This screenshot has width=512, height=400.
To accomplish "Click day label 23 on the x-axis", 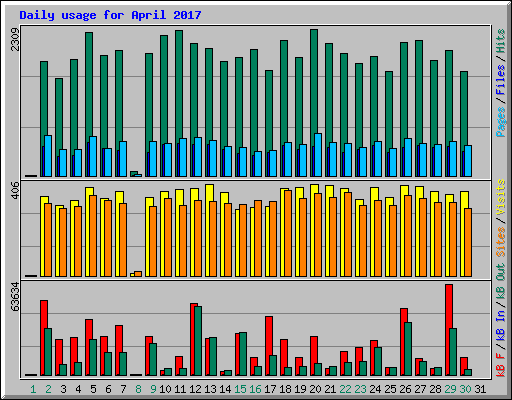I will (x=360, y=389).
